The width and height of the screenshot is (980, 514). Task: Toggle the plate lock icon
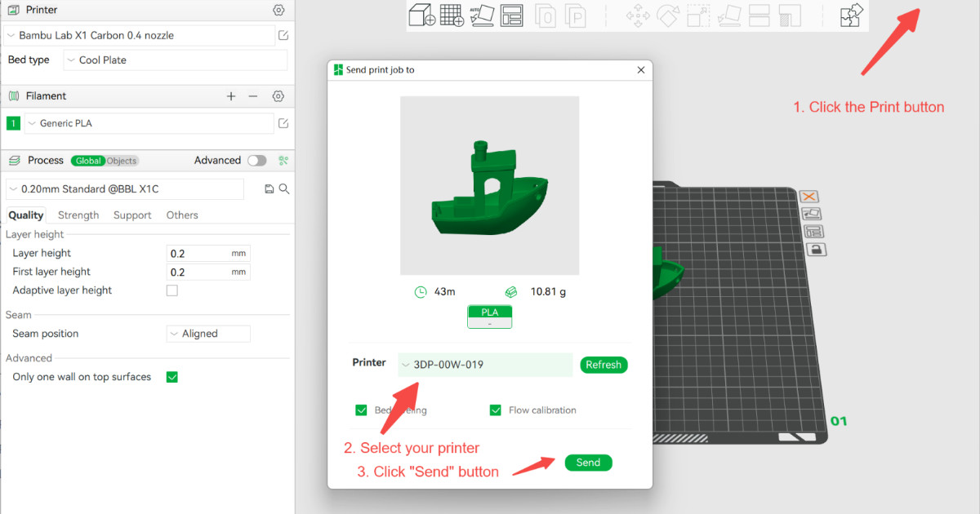click(x=817, y=249)
